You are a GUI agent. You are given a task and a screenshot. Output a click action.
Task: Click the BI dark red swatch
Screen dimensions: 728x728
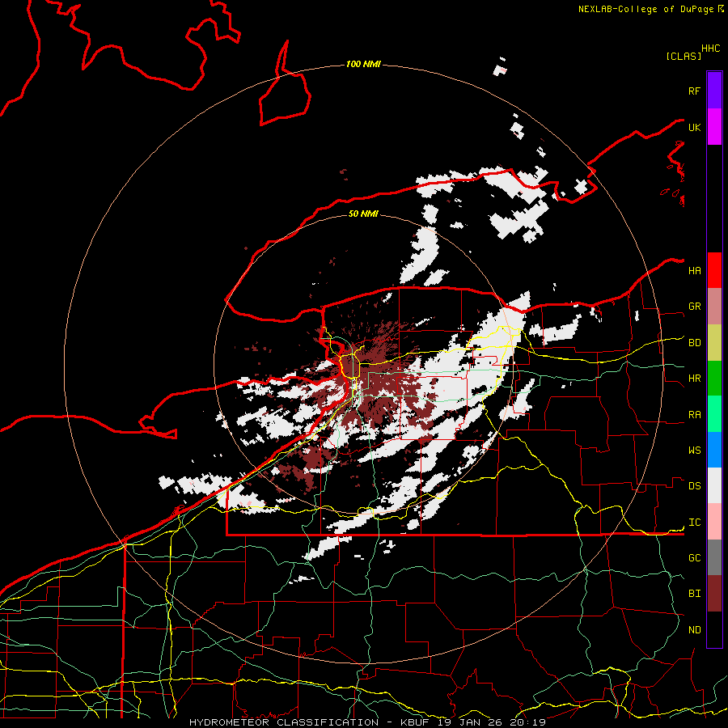(x=714, y=594)
